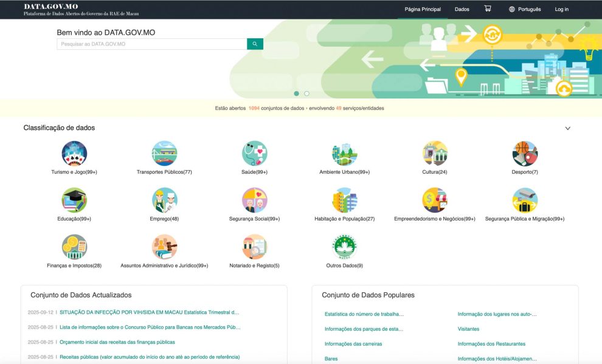Open the Saúde category icon
This screenshot has width=602, height=364.
pos(254,154)
